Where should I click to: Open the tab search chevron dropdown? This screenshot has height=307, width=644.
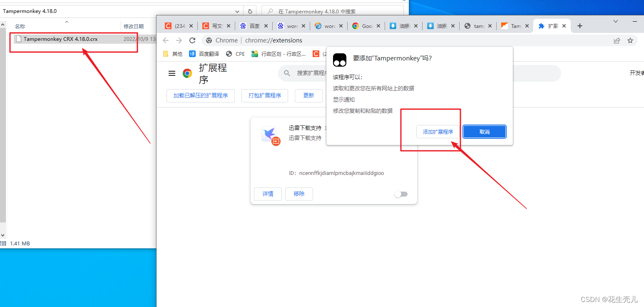pyautogui.click(x=616, y=21)
